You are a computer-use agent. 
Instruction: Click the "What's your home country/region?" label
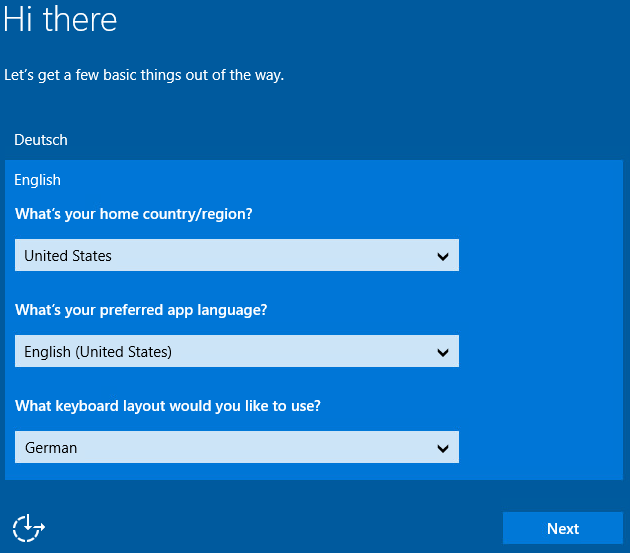(x=134, y=214)
